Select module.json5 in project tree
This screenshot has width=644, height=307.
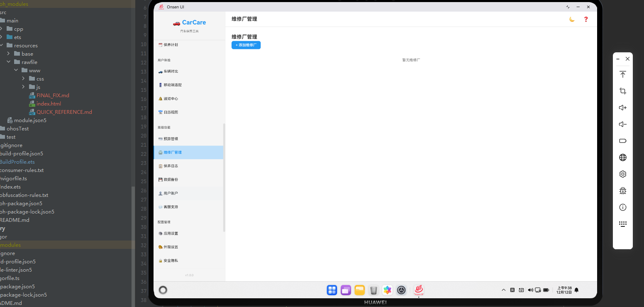30,120
